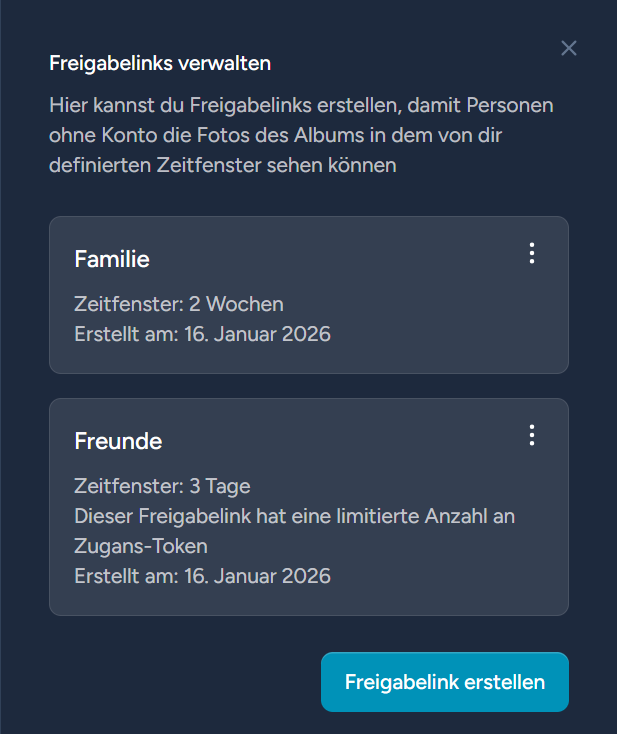Image resolution: width=617 pixels, height=734 pixels.
Task: Open the Familie link's three-dot menu
Action: (532, 254)
